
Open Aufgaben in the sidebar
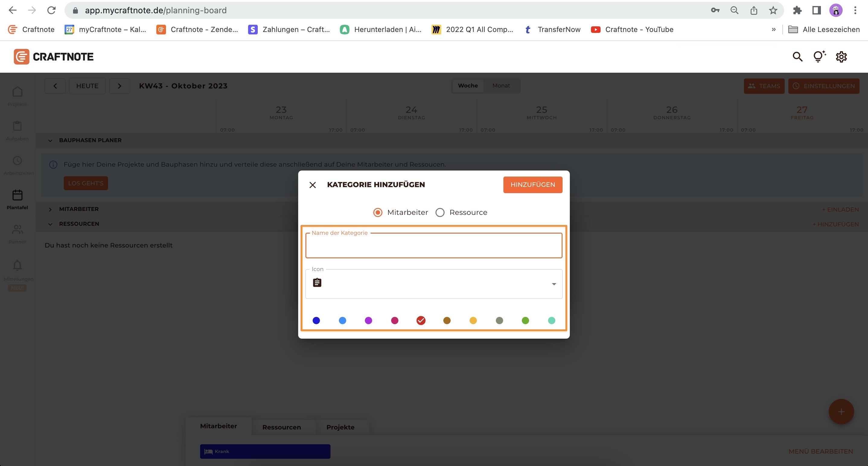(x=17, y=131)
